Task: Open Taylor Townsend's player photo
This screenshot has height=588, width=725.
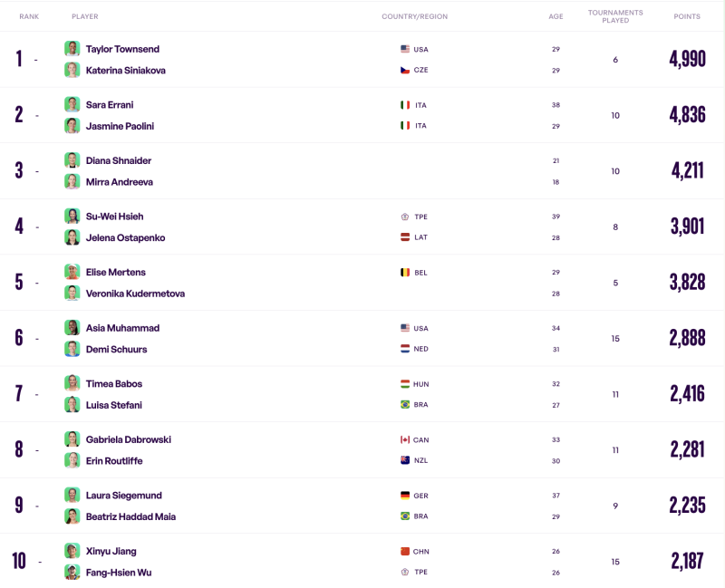Action: [72, 48]
